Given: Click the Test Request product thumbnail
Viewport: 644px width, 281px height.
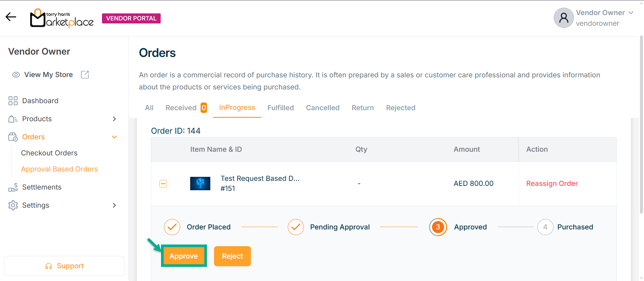Looking at the screenshot, I should 200,184.
